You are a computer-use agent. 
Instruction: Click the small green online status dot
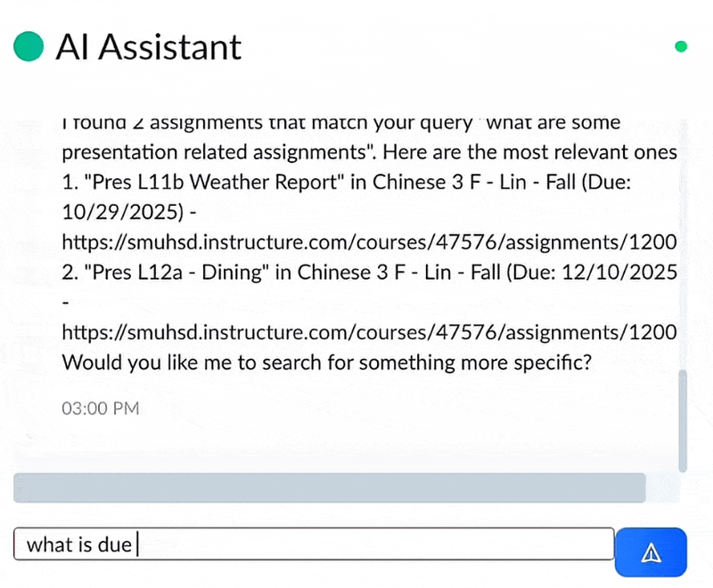(682, 46)
